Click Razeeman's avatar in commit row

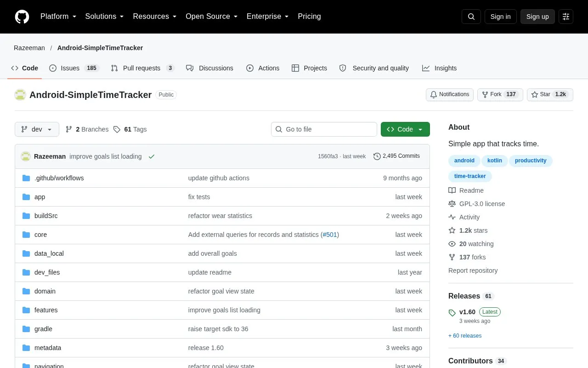[26, 156]
